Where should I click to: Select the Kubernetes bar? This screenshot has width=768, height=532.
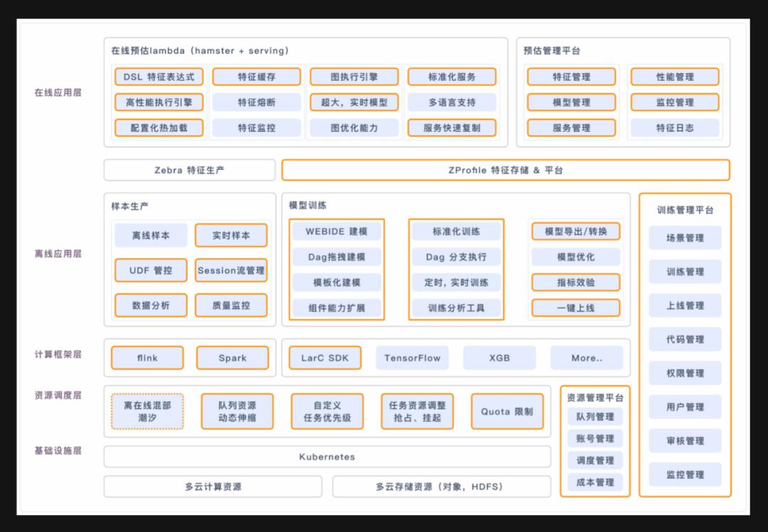(x=327, y=457)
